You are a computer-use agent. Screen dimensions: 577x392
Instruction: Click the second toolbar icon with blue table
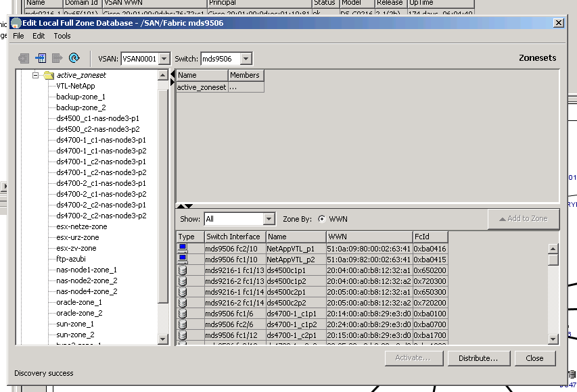41,58
